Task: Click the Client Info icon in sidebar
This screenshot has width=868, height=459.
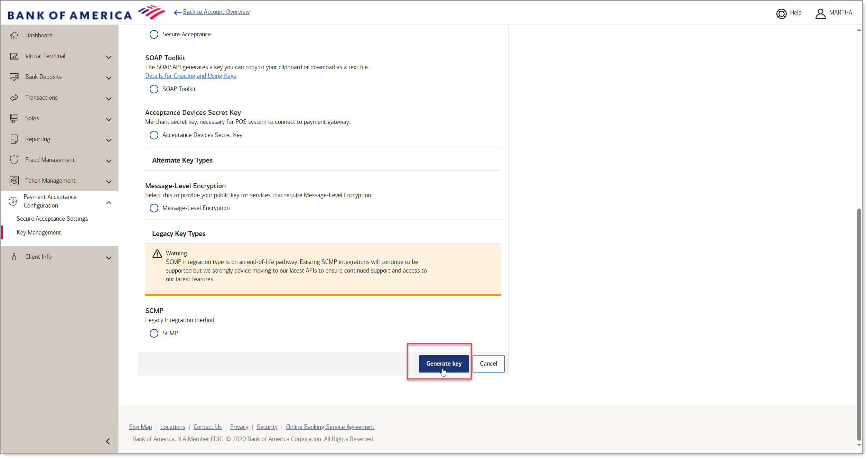Action: (x=14, y=256)
